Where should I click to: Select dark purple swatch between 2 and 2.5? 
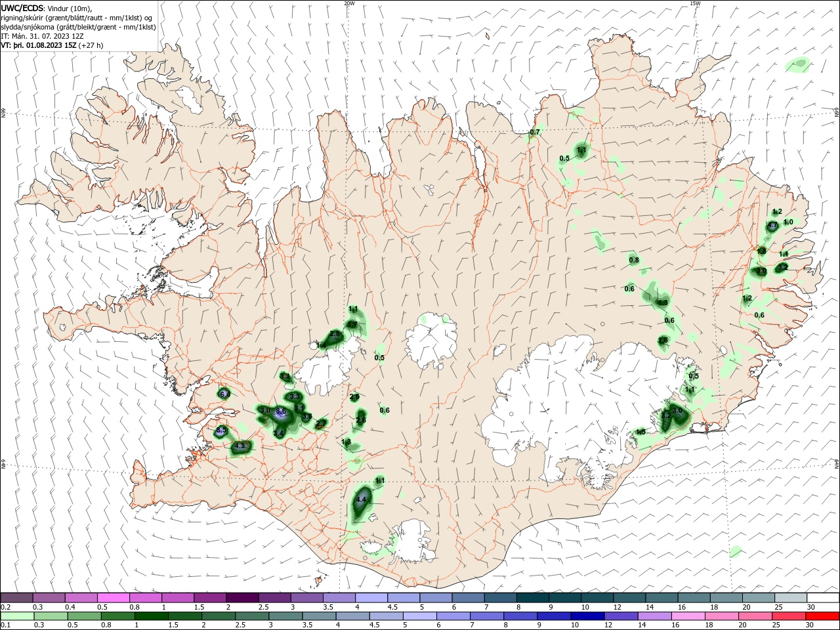(x=241, y=598)
